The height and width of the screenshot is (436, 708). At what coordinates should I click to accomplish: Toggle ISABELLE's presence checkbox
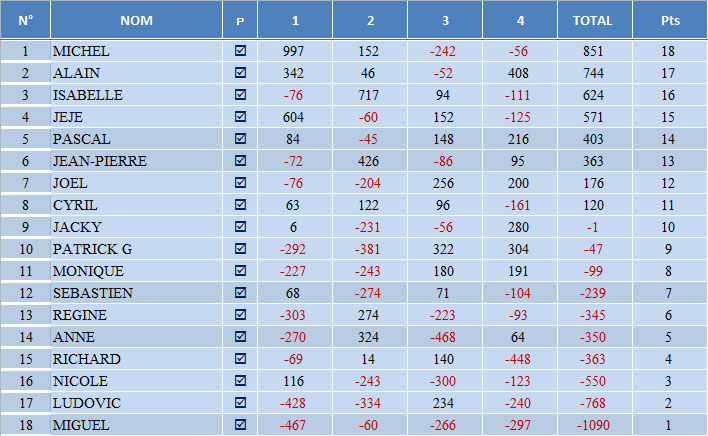[x=240, y=95]
